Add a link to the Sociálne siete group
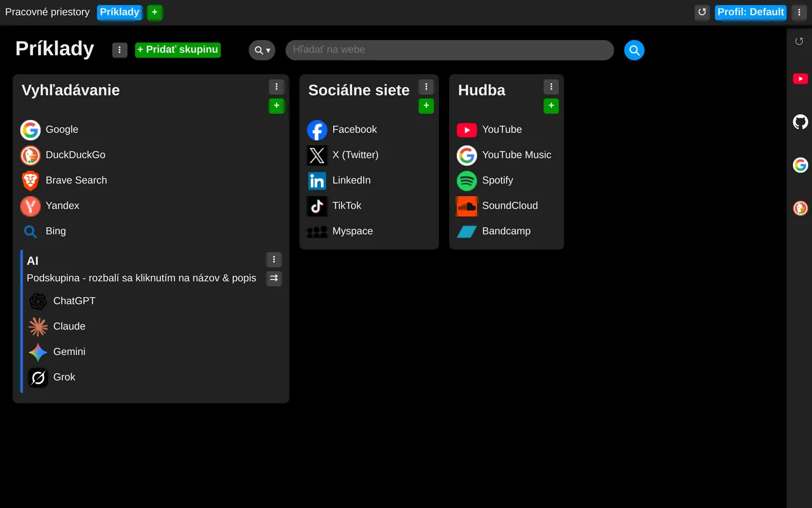Image resolution: width=812 pixels, height=508 pixels. click(426, 106)
